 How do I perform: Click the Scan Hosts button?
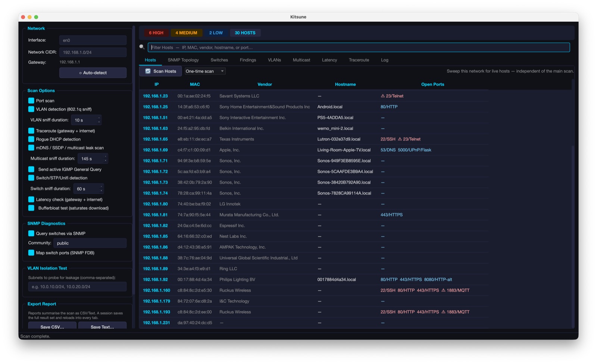pyautogui.click(x=160, y=71)
